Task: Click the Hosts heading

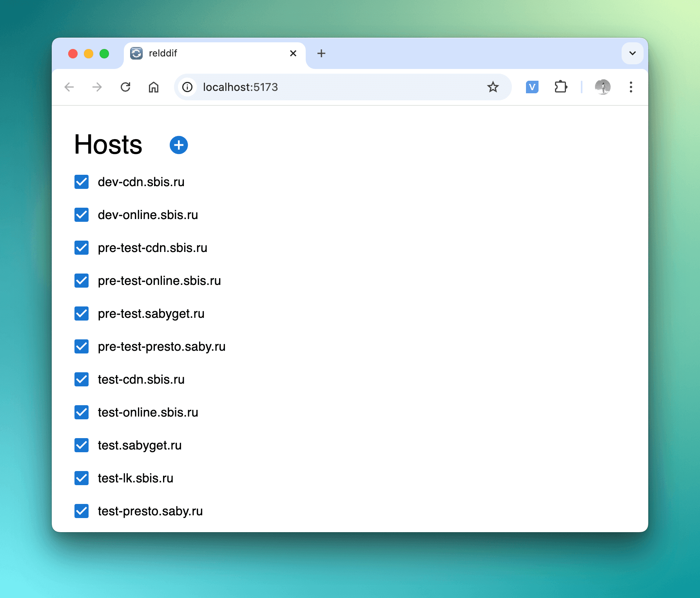Action: coord(108,145)
